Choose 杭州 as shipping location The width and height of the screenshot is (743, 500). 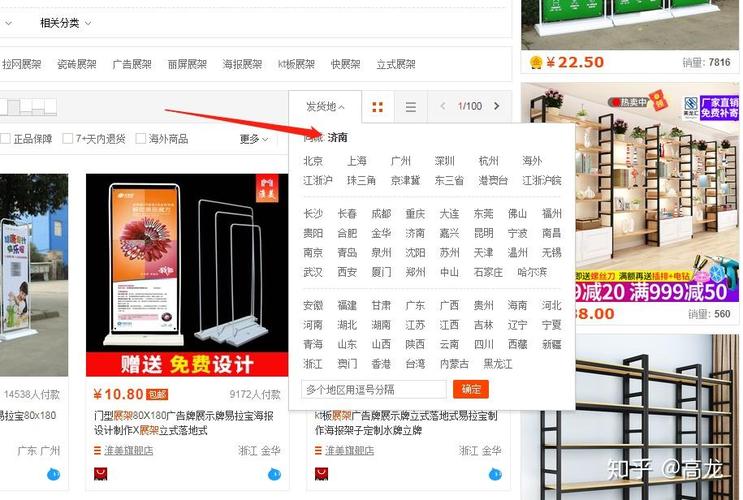[489, 161]
